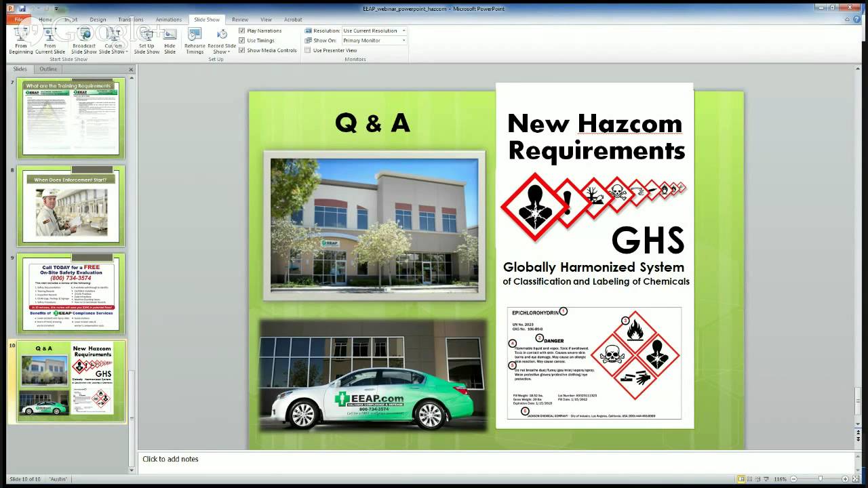Start slide show From Beginning
The height and width of the screenshot is (488, 868).
point(21,41)
